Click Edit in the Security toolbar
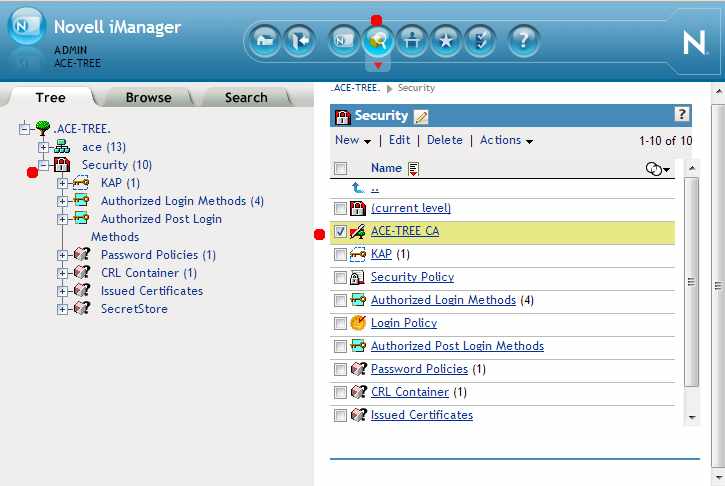 coord(399,140)
